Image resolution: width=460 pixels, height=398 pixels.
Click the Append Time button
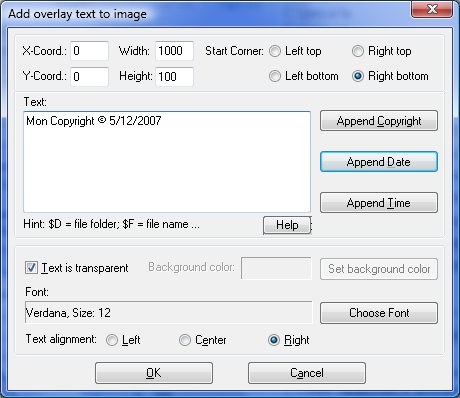click(379, 203)
